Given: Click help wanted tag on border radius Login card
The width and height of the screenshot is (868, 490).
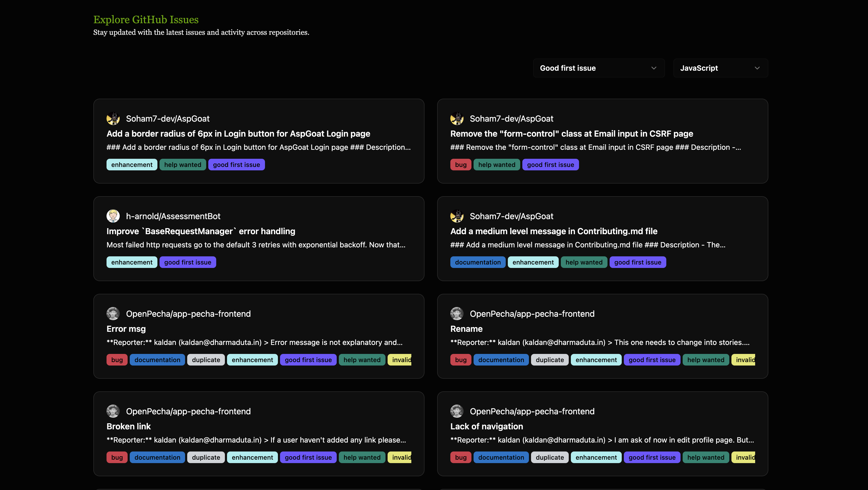Looking at the screenshot, I should coord(183,165).
